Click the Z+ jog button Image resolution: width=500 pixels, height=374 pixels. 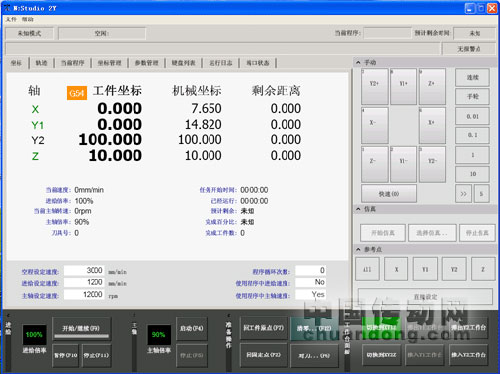(x=432, y=86)
